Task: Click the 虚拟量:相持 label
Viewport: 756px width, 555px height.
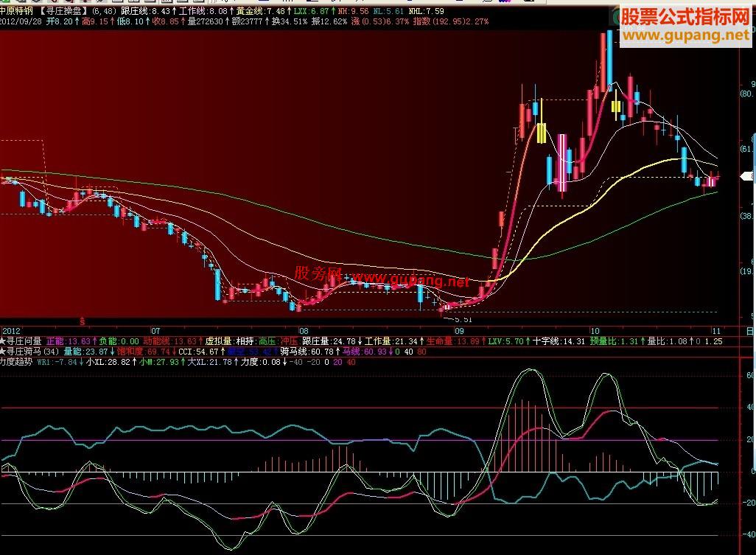Action: coord(230,341)
